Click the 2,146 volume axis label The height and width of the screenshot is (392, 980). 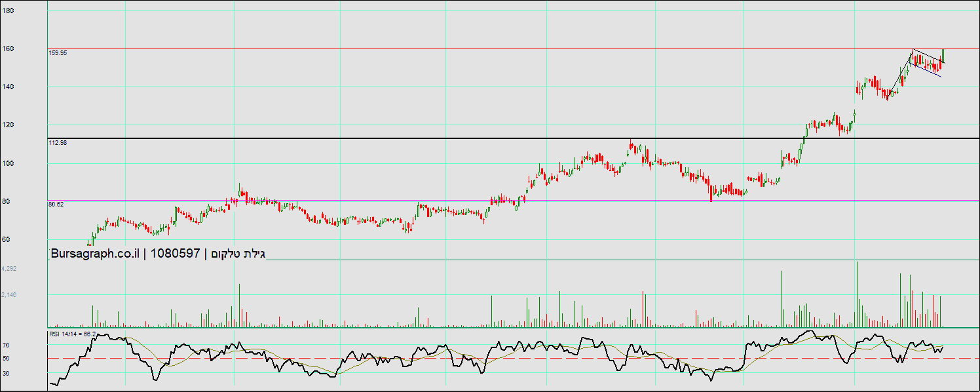(x=9, y=295)
